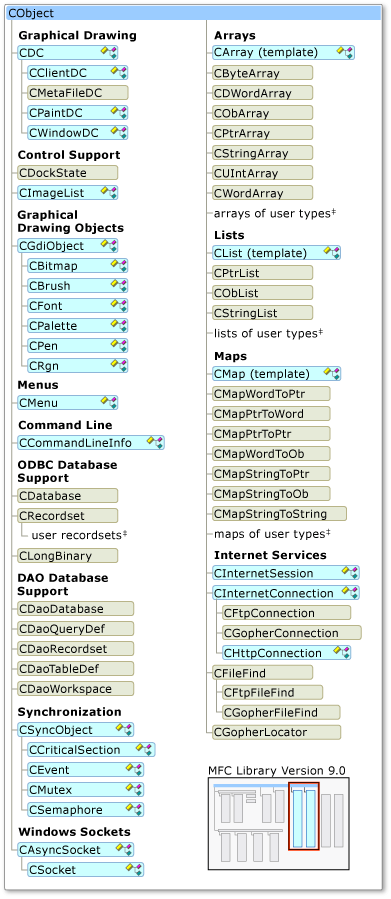The height and width of the screenshot is (899, 391).
Task: Click the icon beside CSocket
Action: coord(135,869)
